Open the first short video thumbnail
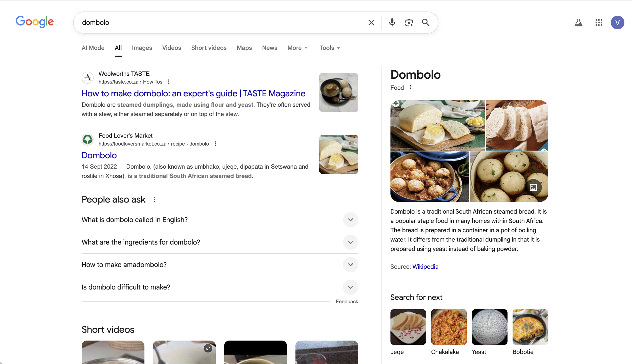Image resolution: width=632 pixels, height=364 pixels. tap(113, 352)
